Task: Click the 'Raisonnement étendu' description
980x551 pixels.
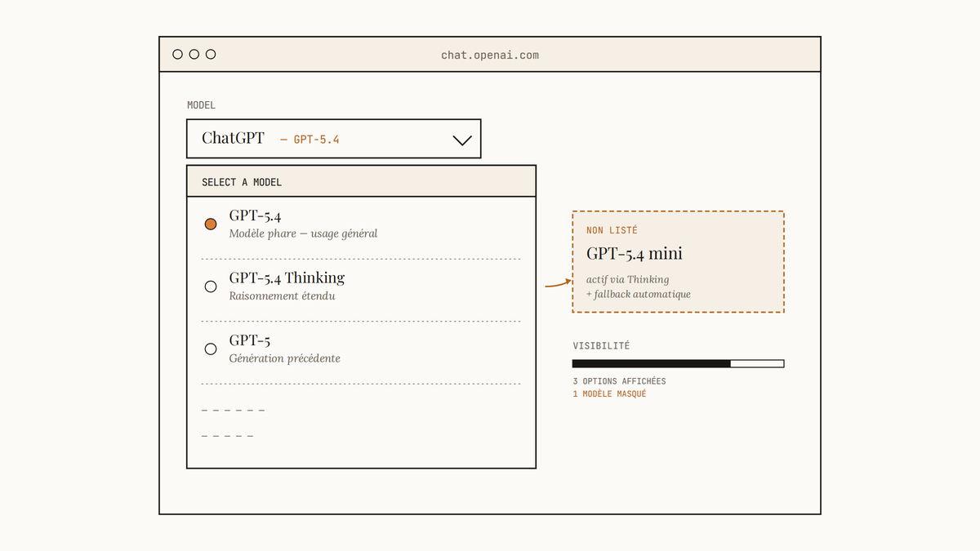Action: [282, 295]
